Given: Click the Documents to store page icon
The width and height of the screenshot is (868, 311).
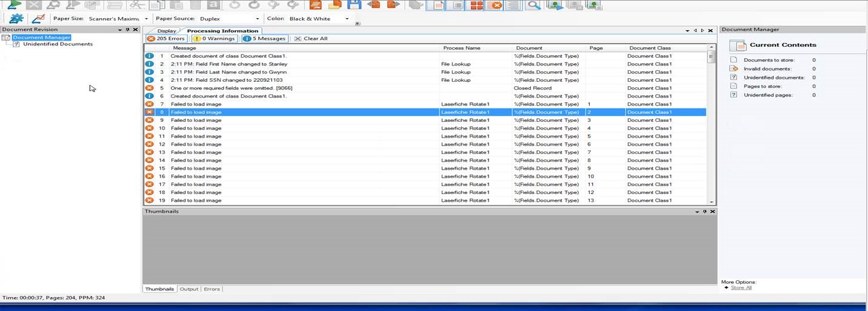Looking at the screenshot, I should pyautogui.click(x=733, y=60).
